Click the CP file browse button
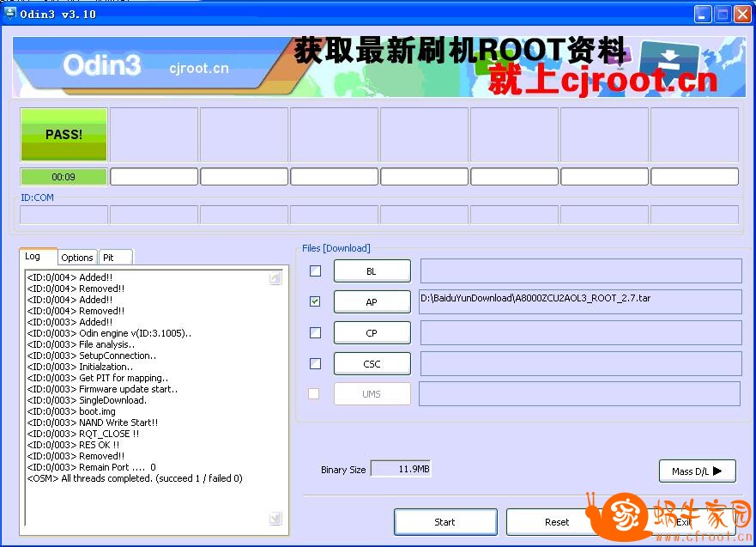This screenshot has height=547, width=756. click(372, 333)
